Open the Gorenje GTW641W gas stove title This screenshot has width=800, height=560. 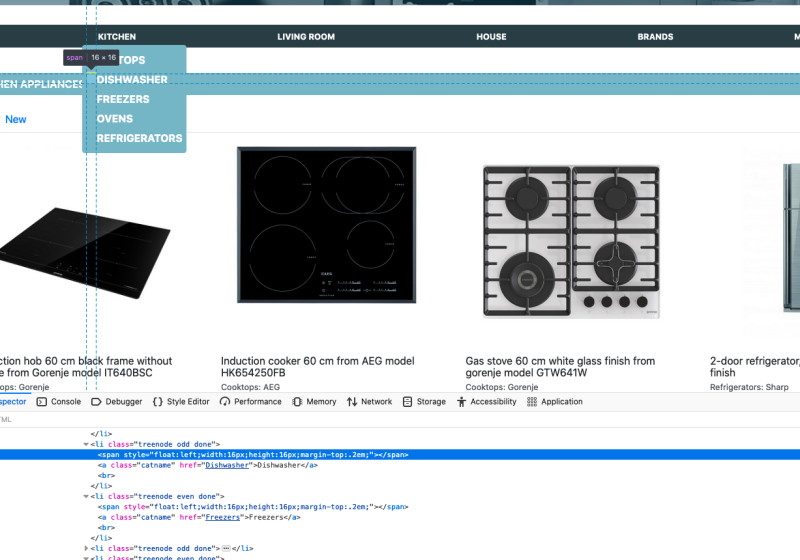(560, 367)
